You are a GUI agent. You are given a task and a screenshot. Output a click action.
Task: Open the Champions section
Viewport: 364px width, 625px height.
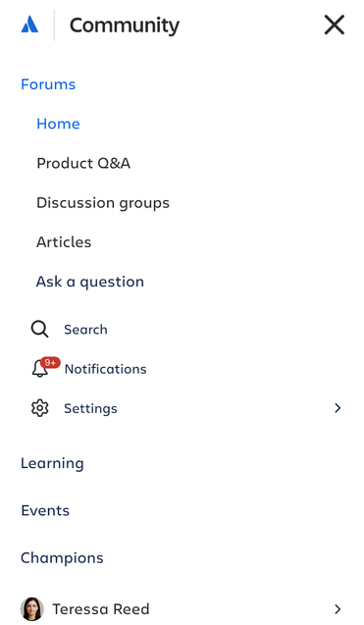click(x=62, y=558)
